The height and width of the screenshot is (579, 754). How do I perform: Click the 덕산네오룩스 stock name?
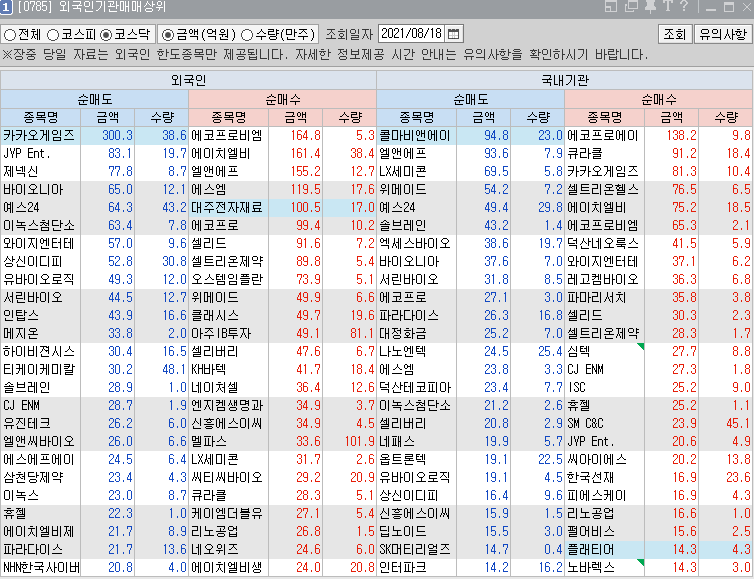coord(603,243)
